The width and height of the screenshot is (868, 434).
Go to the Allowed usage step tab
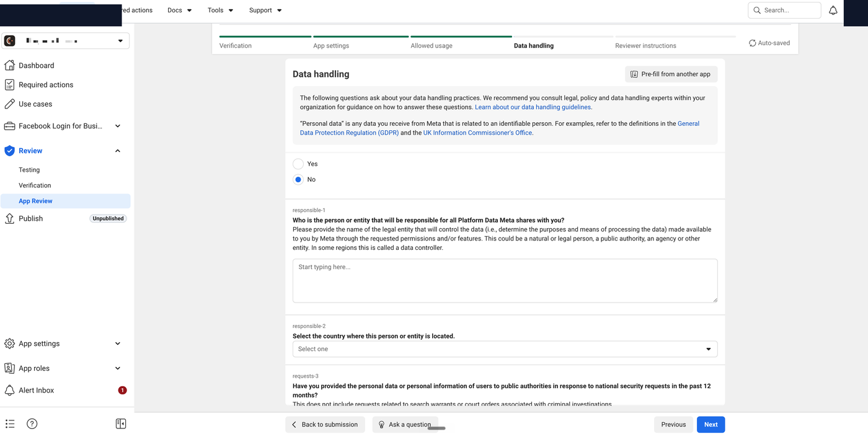432,46
